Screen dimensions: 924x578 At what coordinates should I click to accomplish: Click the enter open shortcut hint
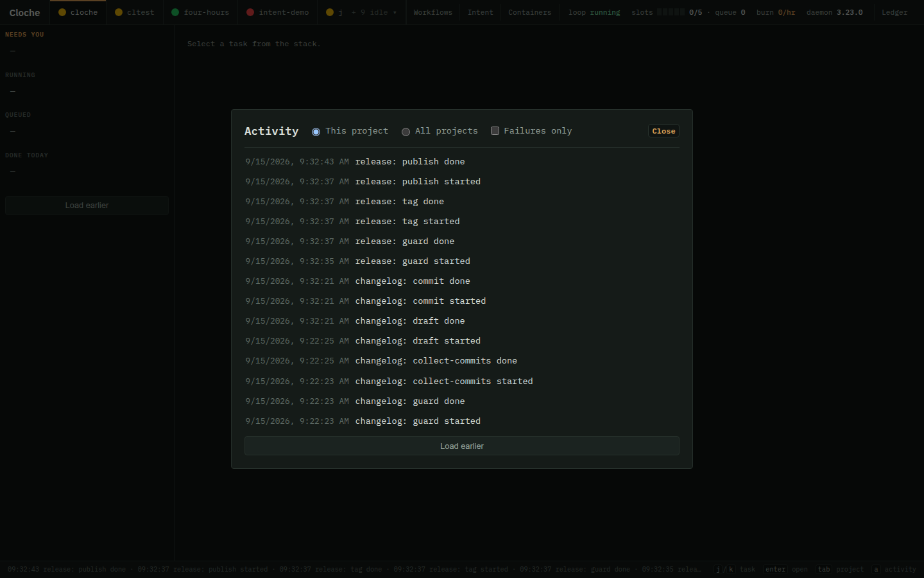click(x=785, y=569)
